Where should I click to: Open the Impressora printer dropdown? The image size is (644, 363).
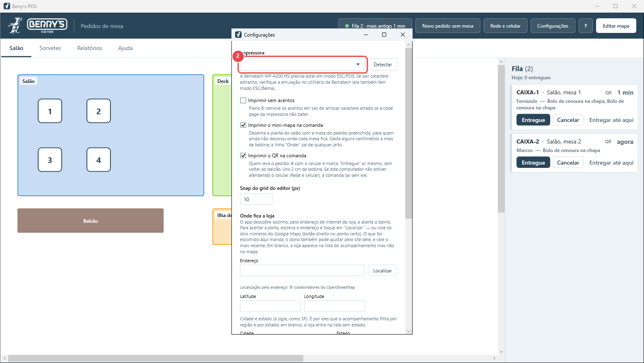pos(303,65)
